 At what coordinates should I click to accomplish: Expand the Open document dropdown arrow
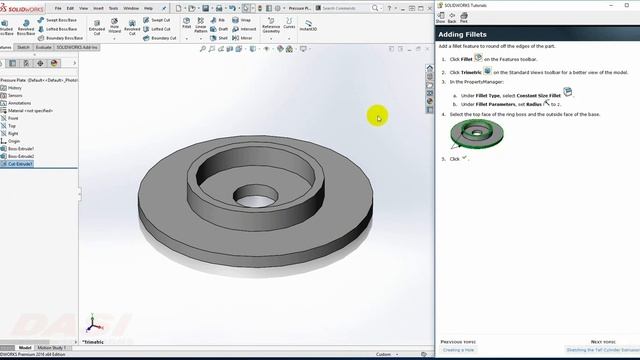click(198, 8)
